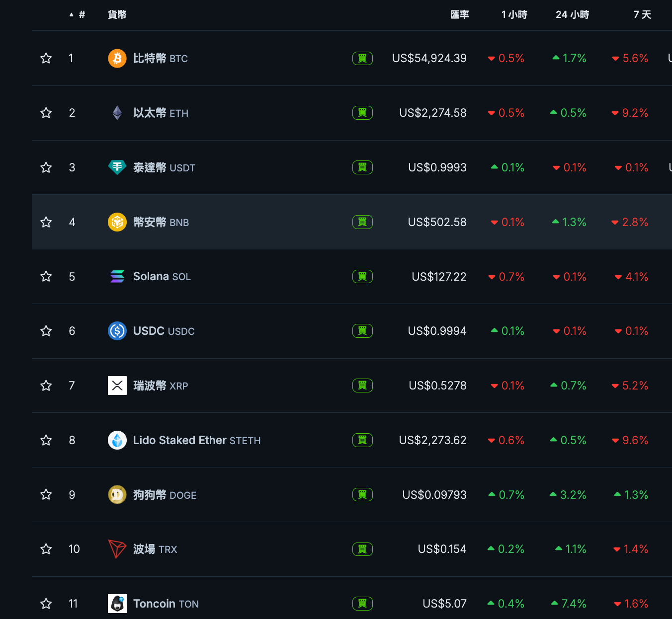
Task: Click the price US$502.58
Action: tap(437, 222)
